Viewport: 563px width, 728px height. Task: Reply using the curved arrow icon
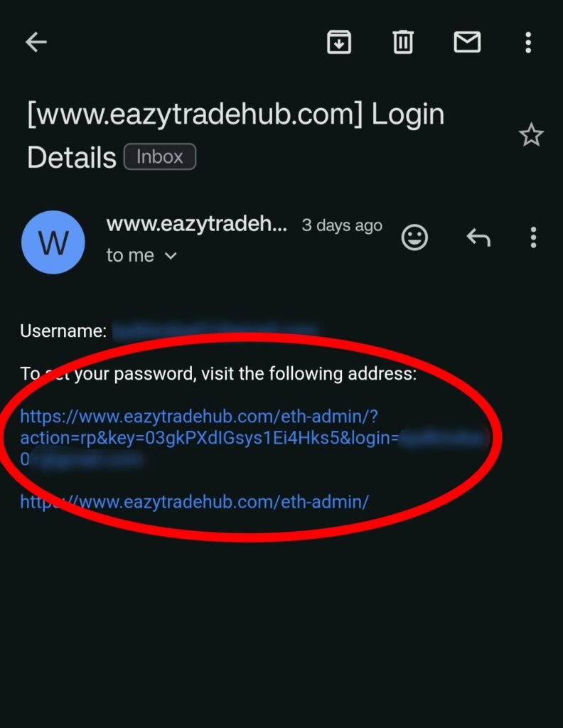[x=478, y=237]
